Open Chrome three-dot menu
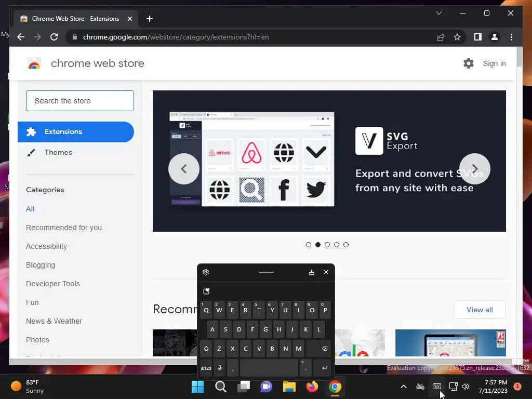The image size is (532, 399). pos(511,37)
